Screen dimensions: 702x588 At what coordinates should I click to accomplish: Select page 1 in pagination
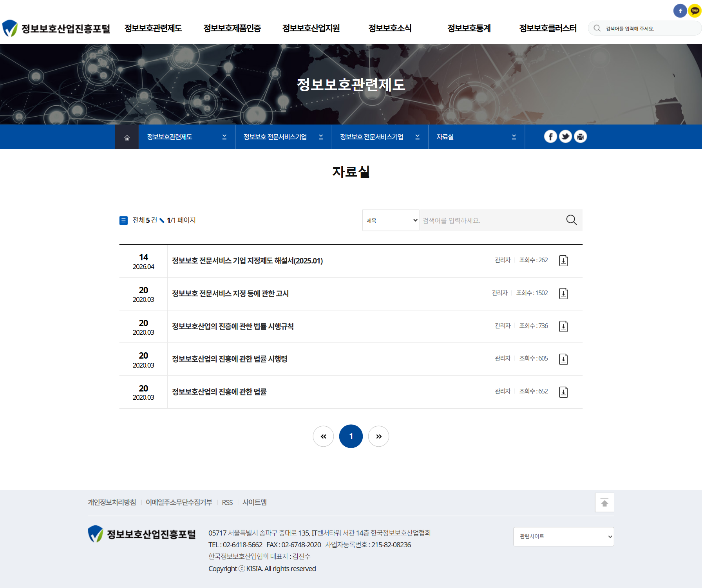[351, 436]
